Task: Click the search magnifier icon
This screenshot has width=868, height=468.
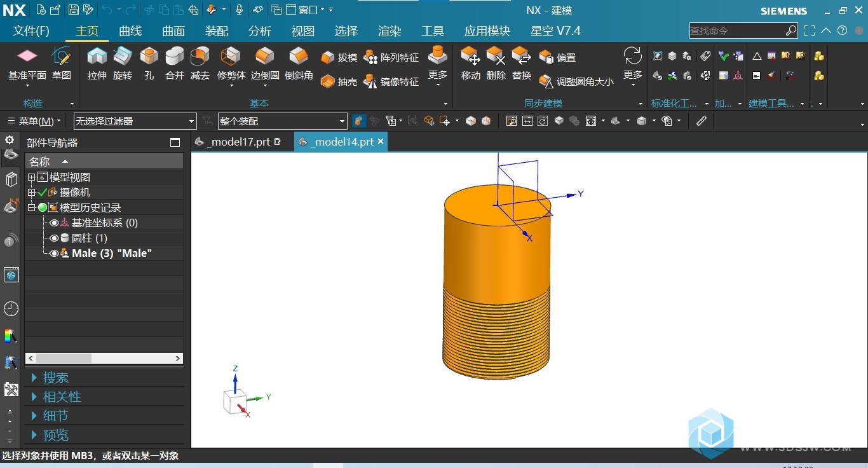Action: 791,31
